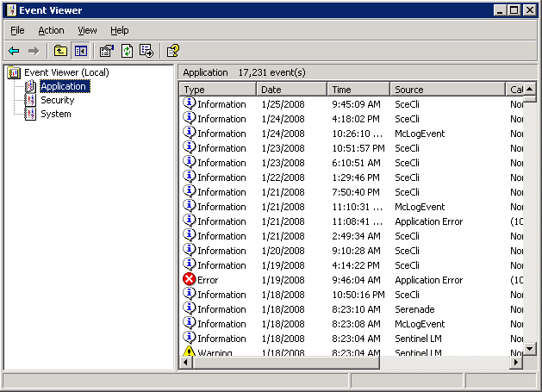Screen dimensions: 542x392
Task: Click date 1/24/2008 at 4:18:02 PM
Action: [283, 119]
